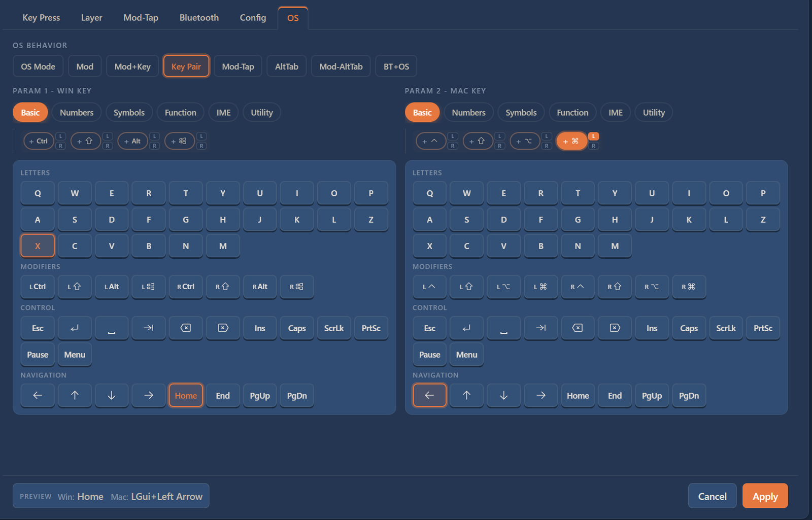Switch Mac key category to Function
Viewport: 812px width, 520px height.
click(572, 113)
